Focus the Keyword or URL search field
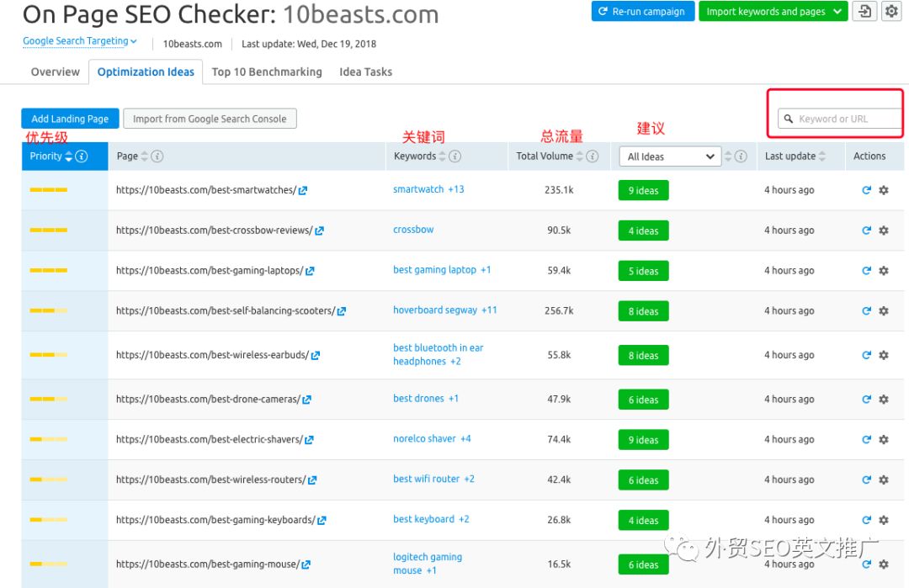Screen dimensions: 909x588 click(839, 119)
